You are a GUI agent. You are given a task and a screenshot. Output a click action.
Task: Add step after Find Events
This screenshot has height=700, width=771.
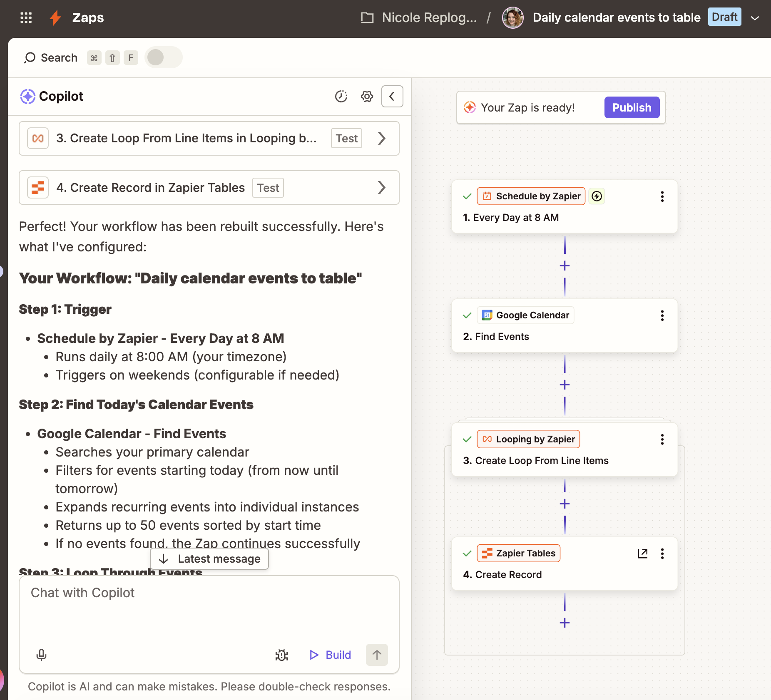pyautogui.click(x=565, y=385)
